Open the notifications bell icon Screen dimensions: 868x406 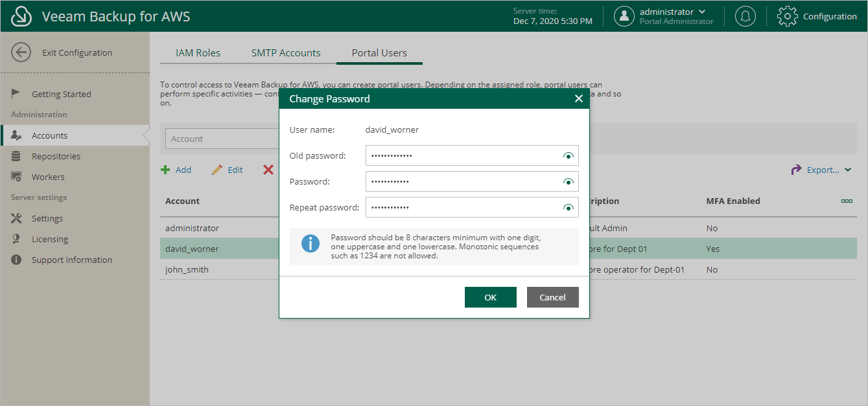pos(745,16)
